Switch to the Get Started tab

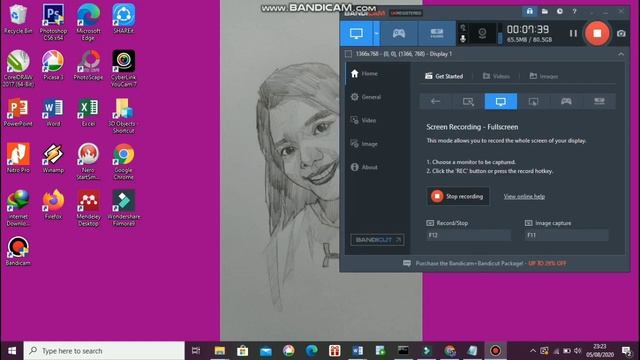click(x=444, y=76)
